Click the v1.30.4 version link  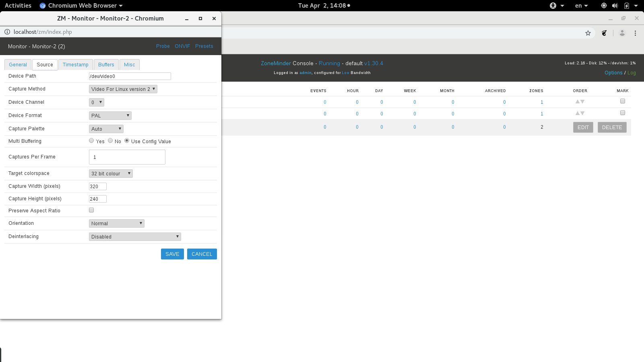[374, 64]
